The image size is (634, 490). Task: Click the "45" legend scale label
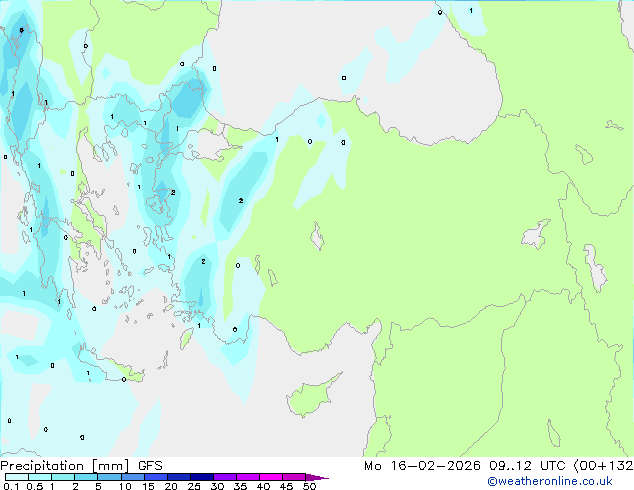coord(286,486)
